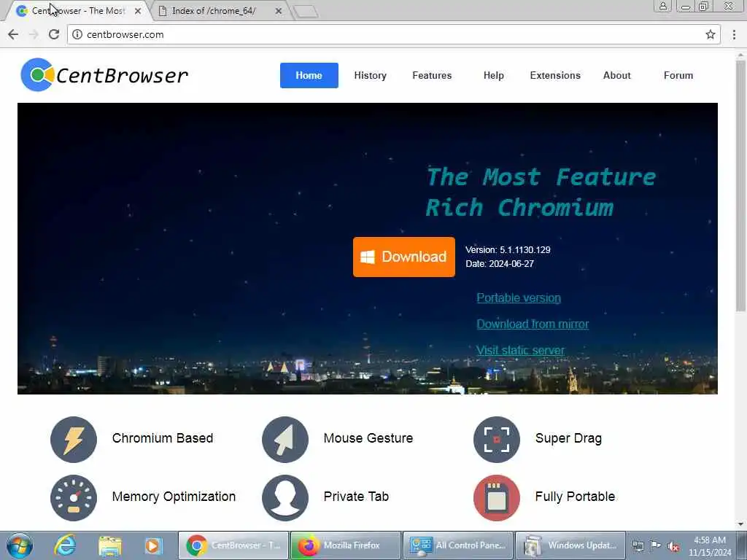This screenshot has height=560, width=747.
Task: Click the CentBrowser logo
Action: (x=105, y=75)
